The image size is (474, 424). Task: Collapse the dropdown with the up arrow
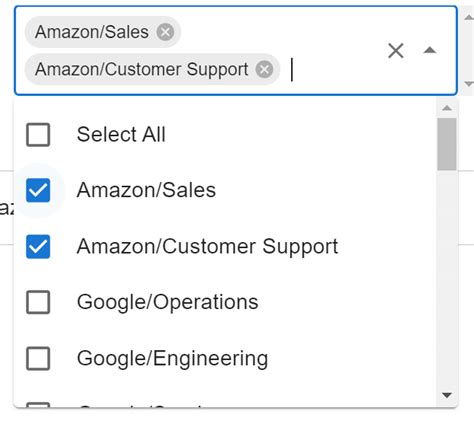point(430,51)
